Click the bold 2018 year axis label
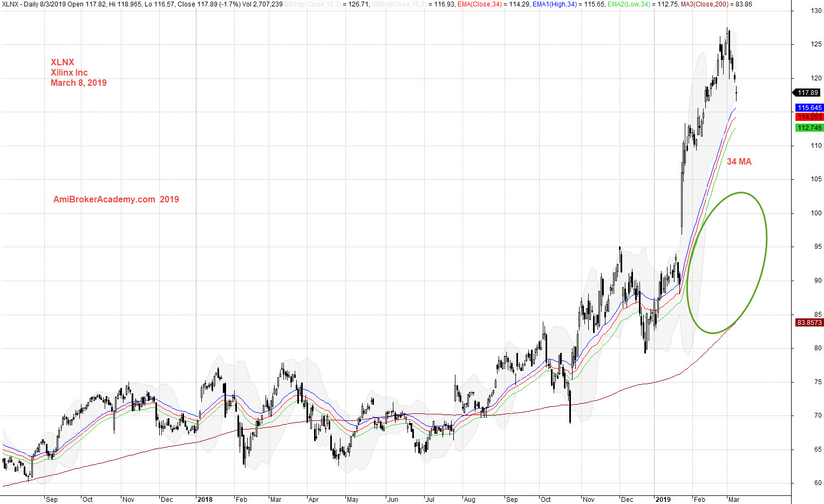 click(205, 500)
